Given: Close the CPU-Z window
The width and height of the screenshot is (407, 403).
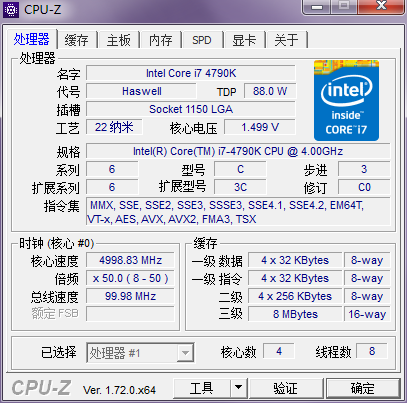Looking at the screenshot, I should click(x=381, y=7).
